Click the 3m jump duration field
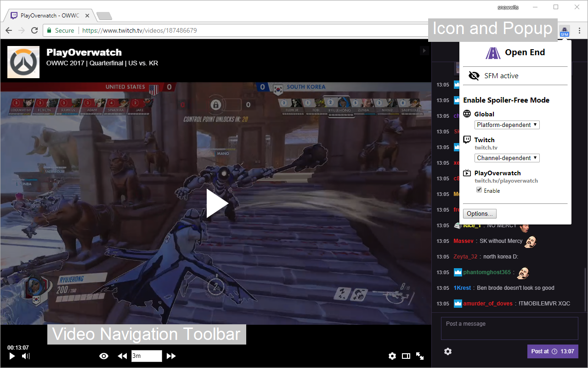 click(147, 356)
